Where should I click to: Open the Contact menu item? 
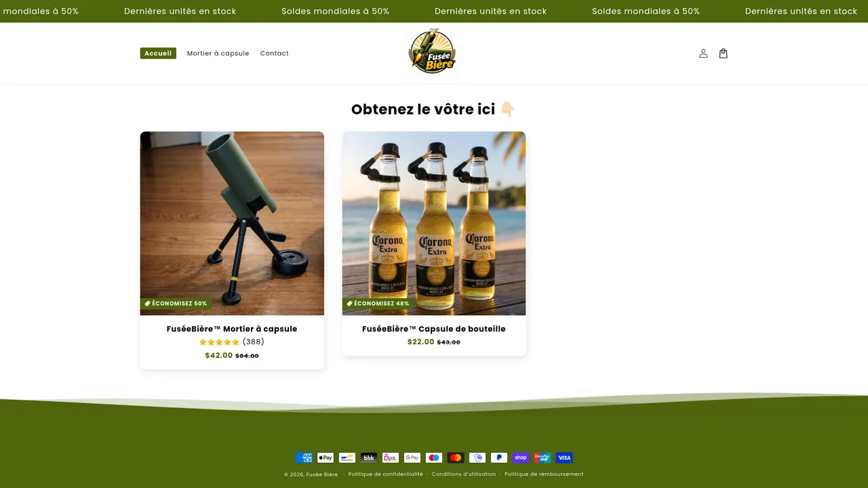tap(275, 54)
